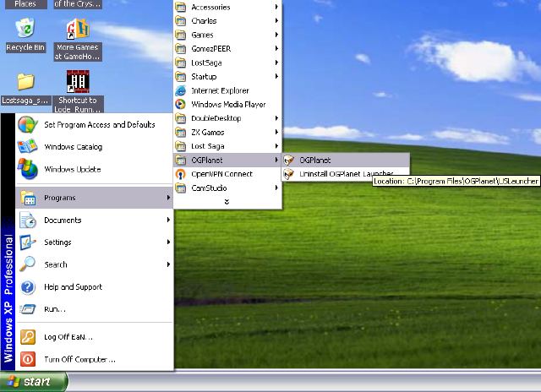Screen dimensions: 541x392
Task: Click the CamStudio folder icon
Action: coord(180,188)
